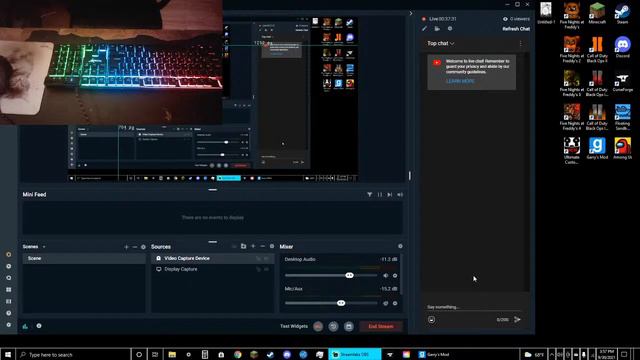Toggle visibility of Display Capture
This screenshot has height=360, width=640.
click(x=267, y=269)
